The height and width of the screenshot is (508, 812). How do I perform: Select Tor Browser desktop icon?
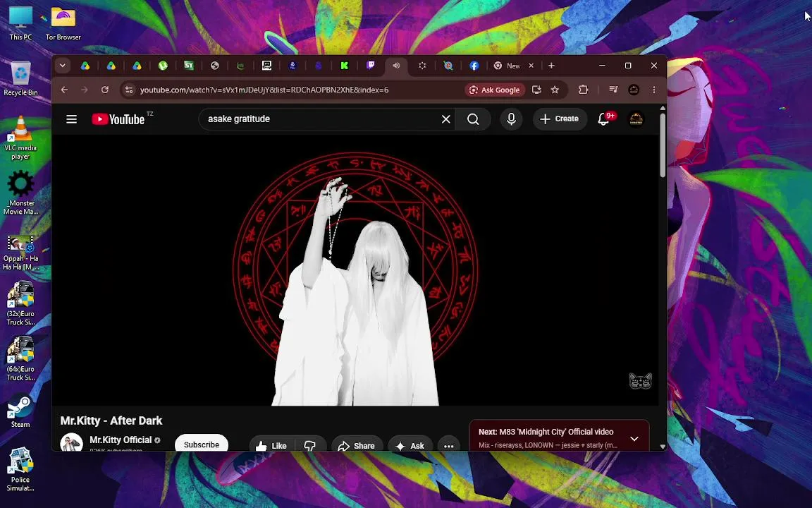pos(63,24)
